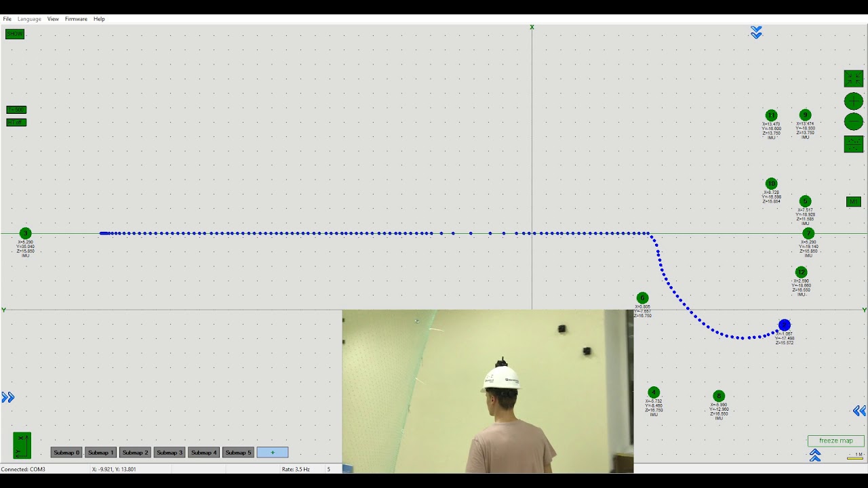Select beacon 5 on the map
This screenshot has width=868, height=488.
805,201
